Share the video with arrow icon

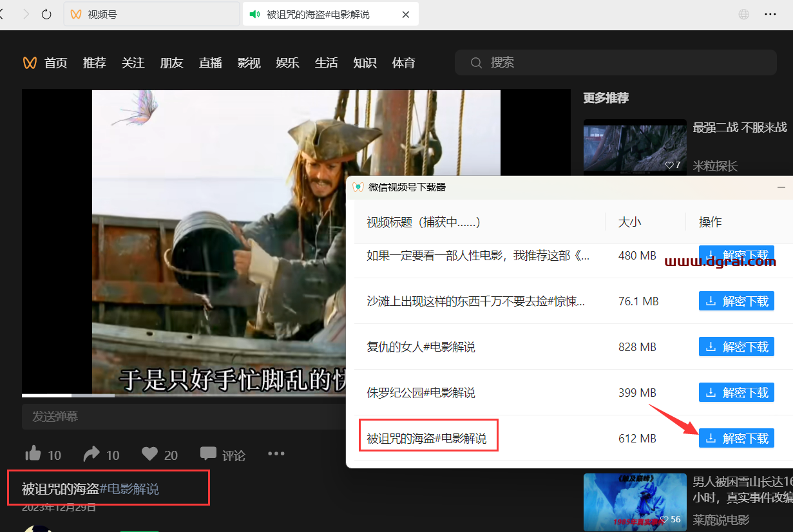tap(92, 454)
